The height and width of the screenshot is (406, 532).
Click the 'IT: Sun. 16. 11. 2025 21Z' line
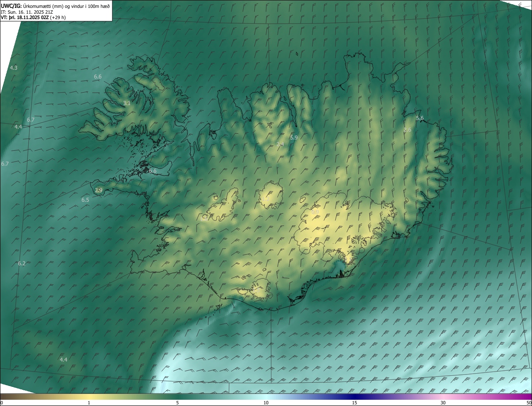pyautogui.click(x=27, y=12)
